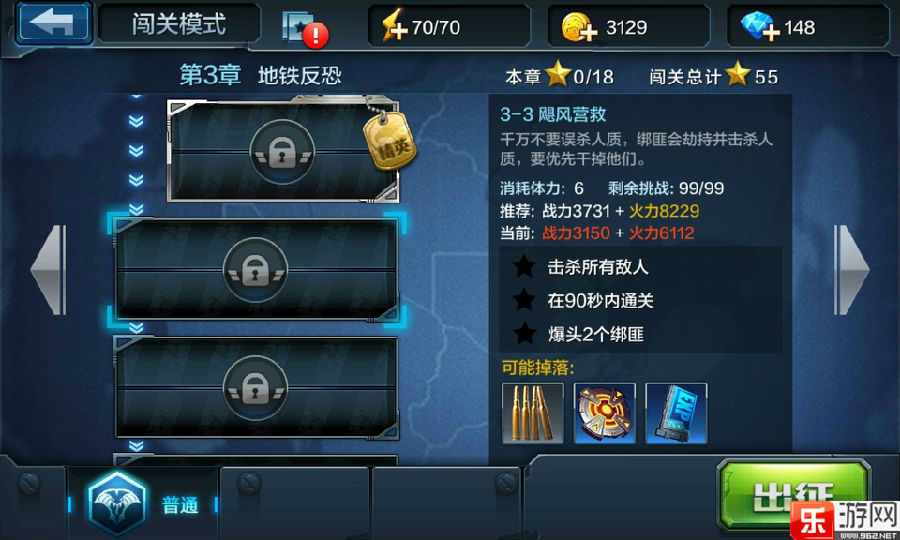Add diamonds using the gem plus icon
Image resolution: width=900 pixels, height=540 pixels.
(760, 26)
